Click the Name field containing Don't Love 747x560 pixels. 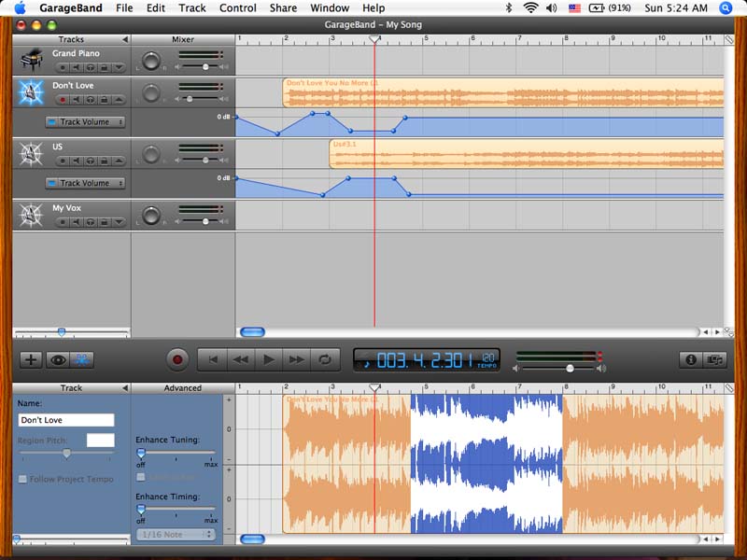pyautogui.click(x=66, y=420)
